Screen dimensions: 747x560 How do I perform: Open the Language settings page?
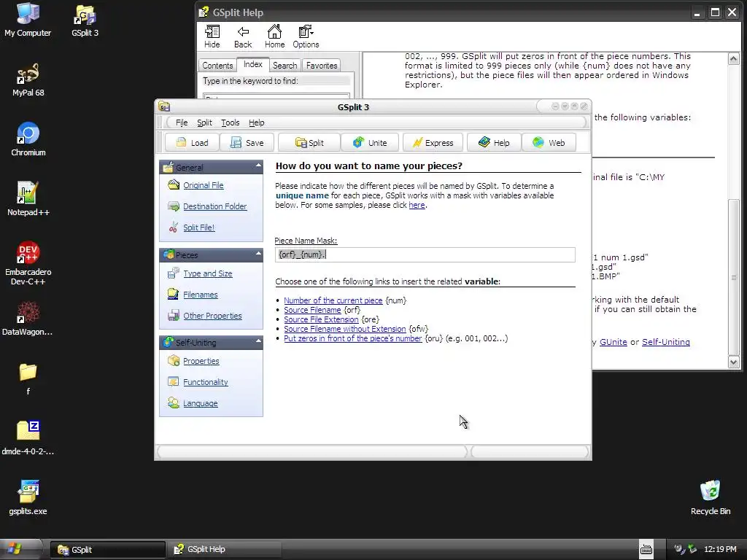pyautogui.click(x=201, y=403)
